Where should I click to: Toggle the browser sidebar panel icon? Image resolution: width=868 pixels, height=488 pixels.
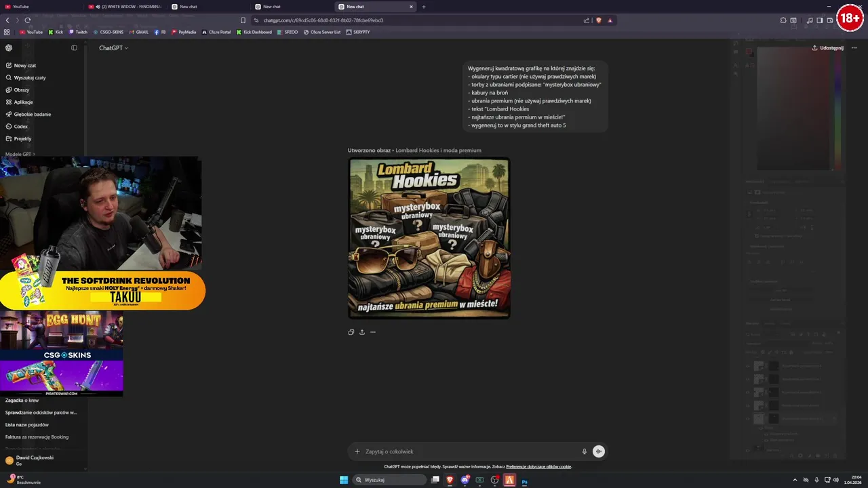pyautogui.click(x=820, y=20)
